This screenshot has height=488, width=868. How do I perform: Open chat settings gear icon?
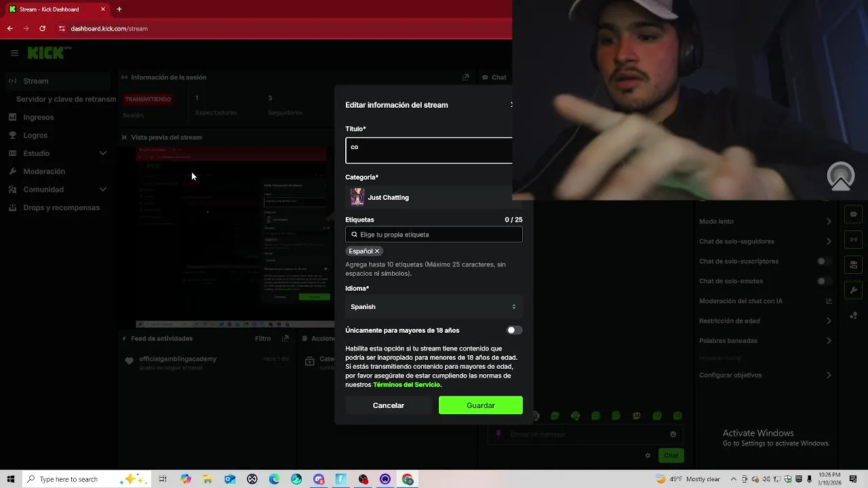[x=648, y=455]
